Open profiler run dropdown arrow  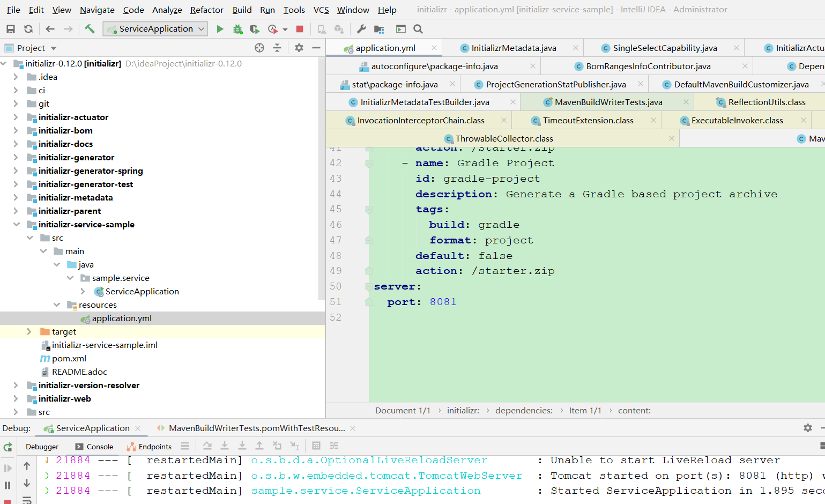pyautogui.click(x=285, y=29)
